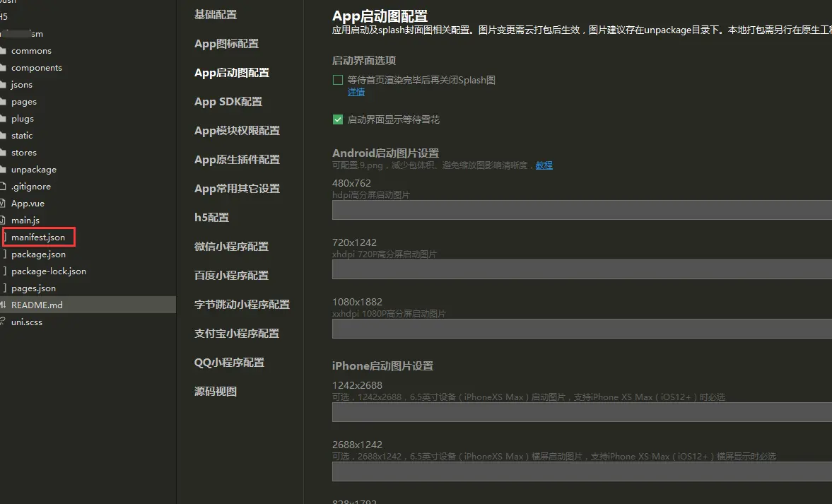The height and width of the screenshot is (504, 832).
Task: Open the main.js file
Action: click(x=25, y=221)
